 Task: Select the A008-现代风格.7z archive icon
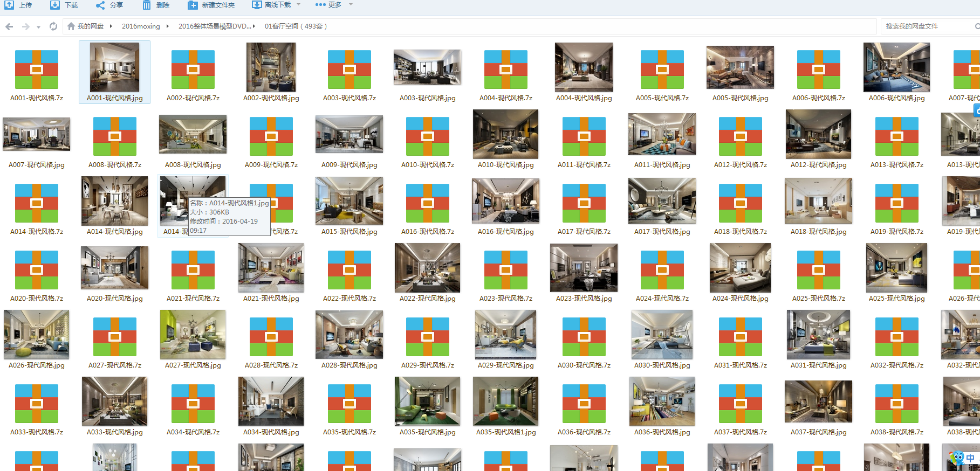(115, 136)
